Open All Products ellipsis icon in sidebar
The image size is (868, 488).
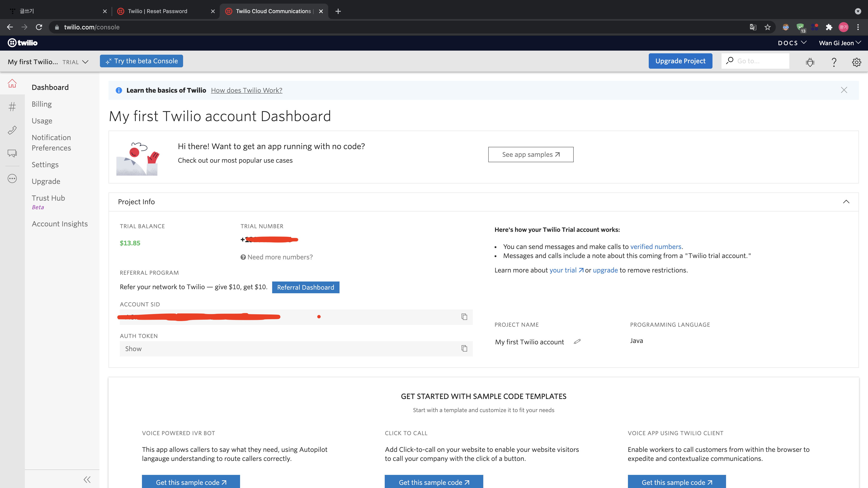point(12,178)
